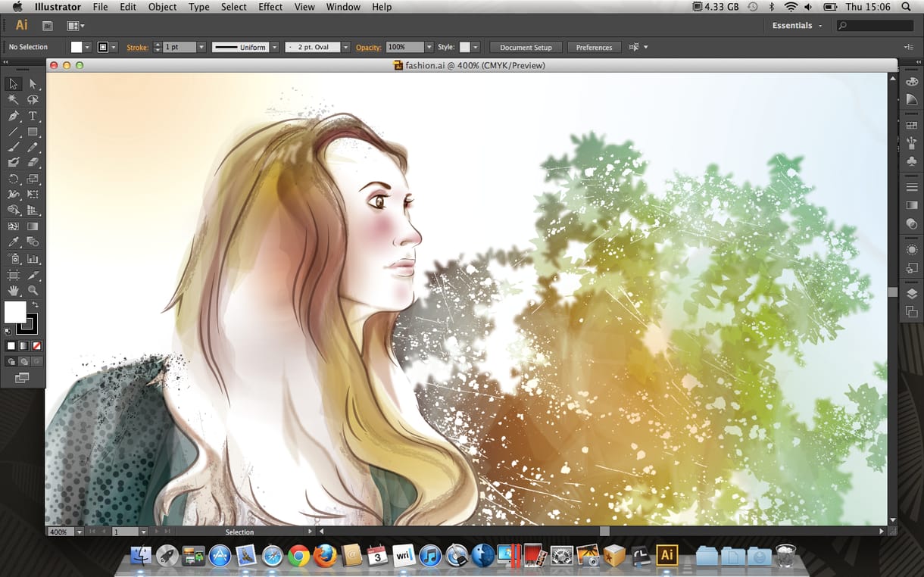Select the Rotate tool
The width and height of the screenshot is (924, 577).
[x=14, y=179]
